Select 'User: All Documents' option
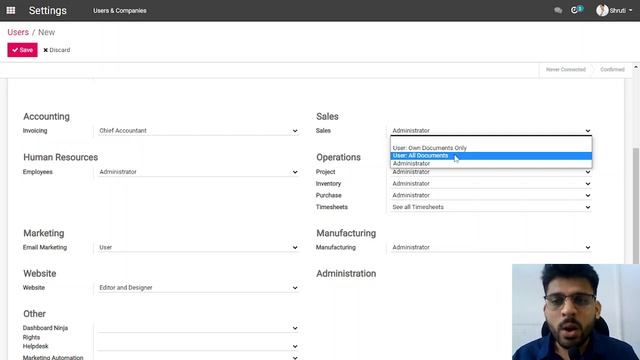Screen dimensions: 640x360 [491, 156]
